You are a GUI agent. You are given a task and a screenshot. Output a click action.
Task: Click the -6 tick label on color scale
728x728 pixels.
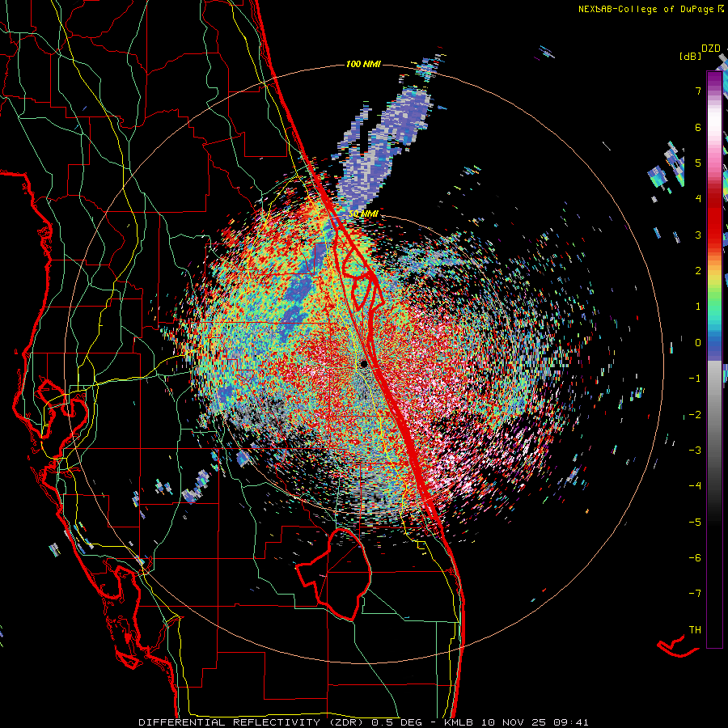tap(695, 557)
